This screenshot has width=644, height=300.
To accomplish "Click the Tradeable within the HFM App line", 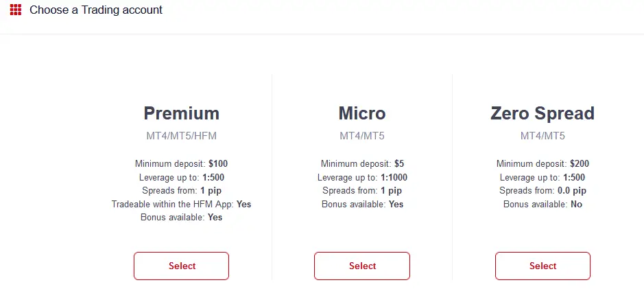I will pyautogui.click(x=181, y=205).
